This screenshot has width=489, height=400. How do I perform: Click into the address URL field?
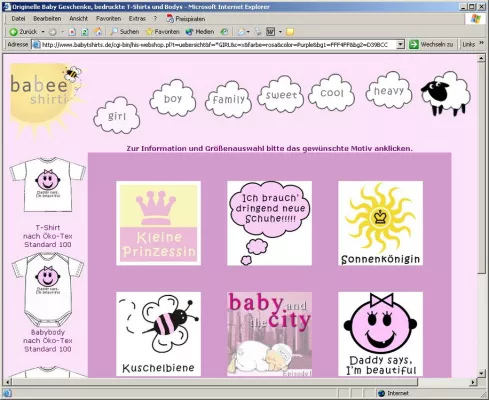click(x=218, y=44)
